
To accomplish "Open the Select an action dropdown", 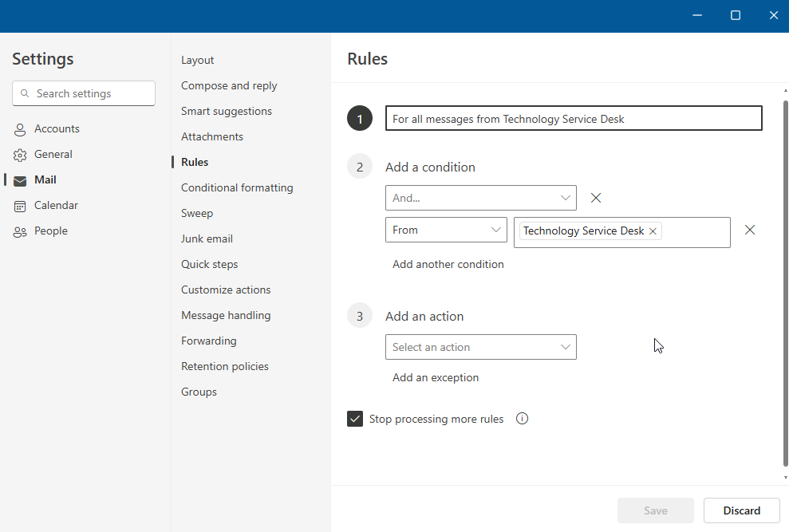I will pos(480,347).
